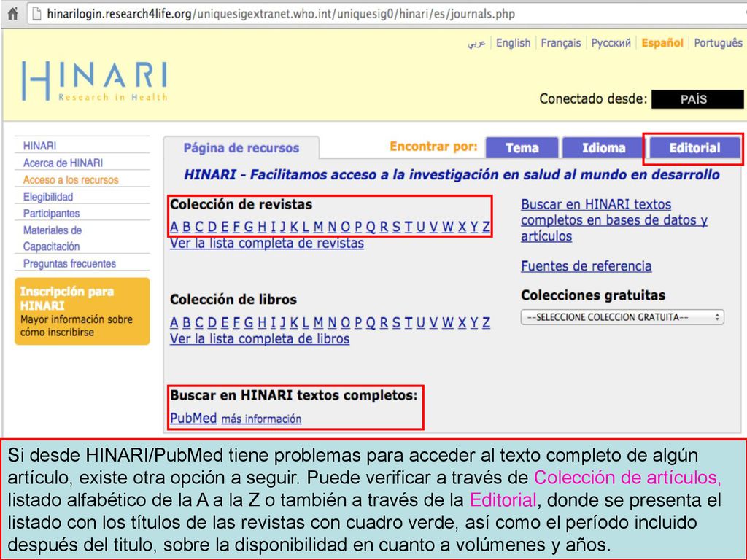
Task: Open the PubMed link
Action: [193, 418]
